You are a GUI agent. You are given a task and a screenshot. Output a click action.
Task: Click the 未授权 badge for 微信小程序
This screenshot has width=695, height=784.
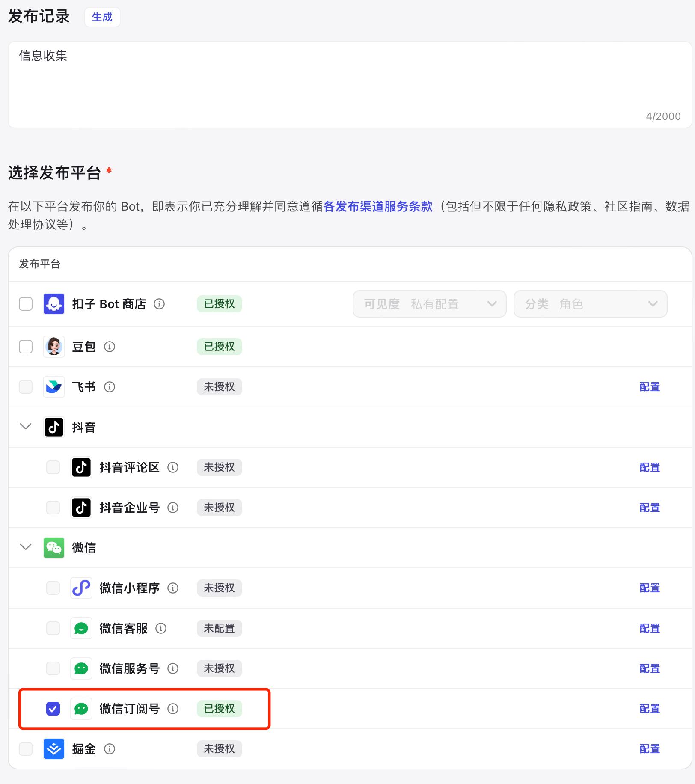click(x=220, y=588)
